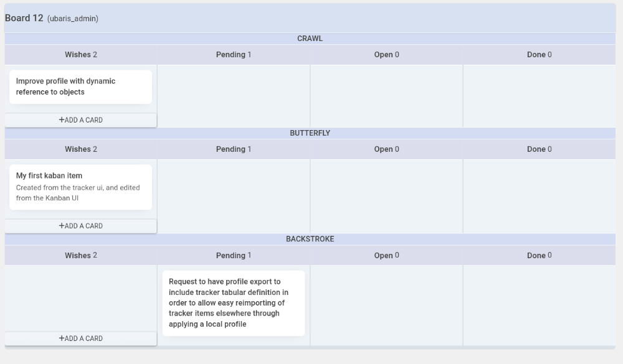This screenshot has width=623, height=364.
Task: Open the My first kaban item card
Action: click(x=80, y=187)
